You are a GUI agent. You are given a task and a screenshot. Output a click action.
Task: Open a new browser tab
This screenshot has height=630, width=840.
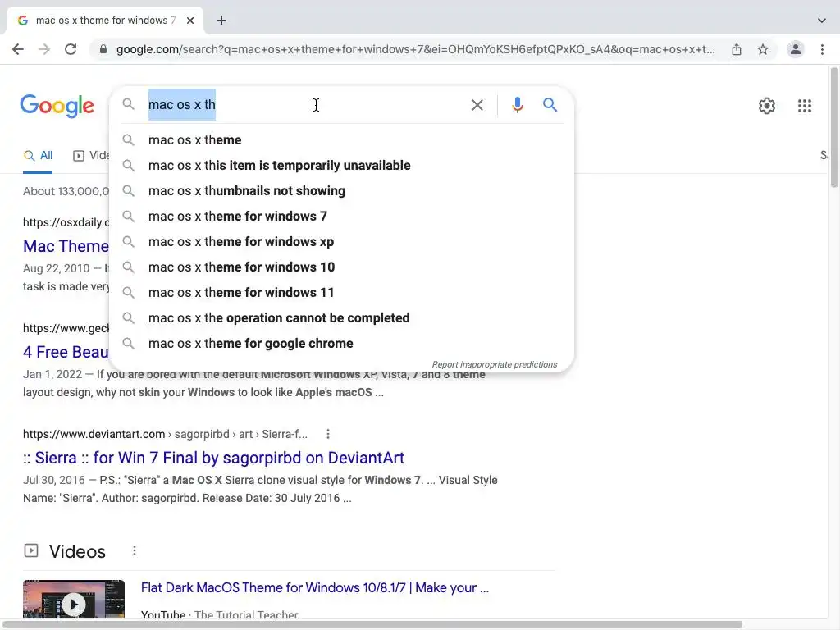(221, 21)
